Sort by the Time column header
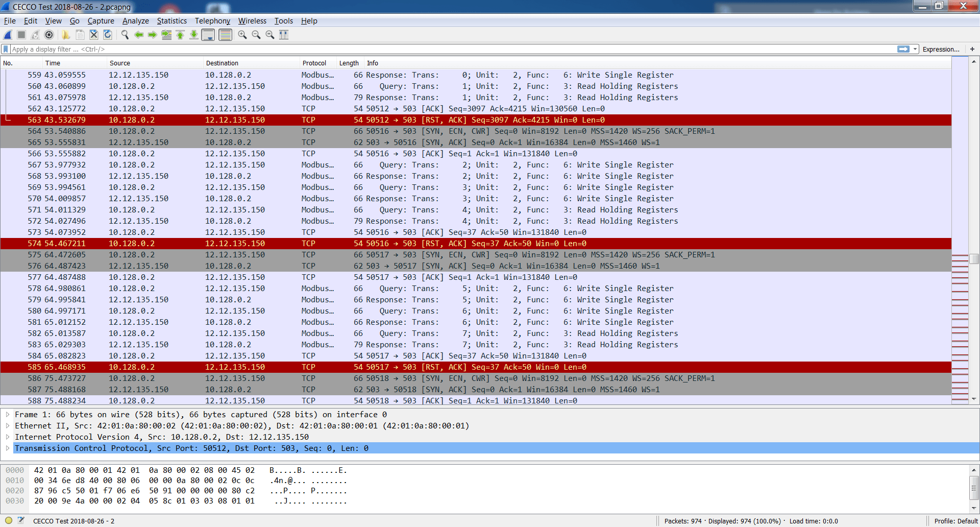980x527 pixels. coord(75,63)
